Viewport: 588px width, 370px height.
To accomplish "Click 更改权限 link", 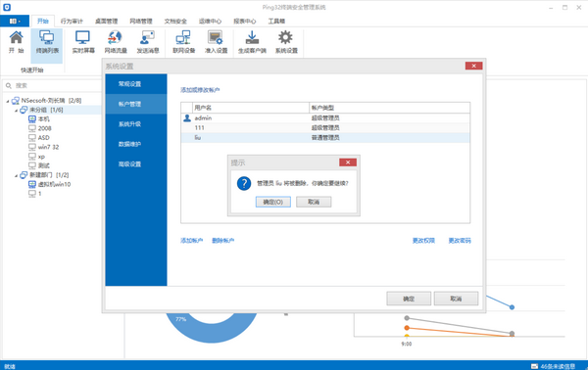I will coord(423,241).
